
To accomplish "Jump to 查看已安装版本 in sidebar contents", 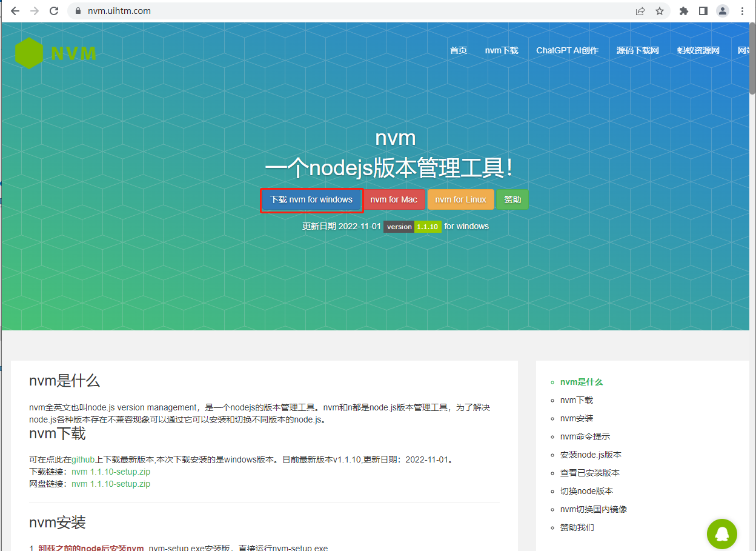I will (x=590, y=473).
